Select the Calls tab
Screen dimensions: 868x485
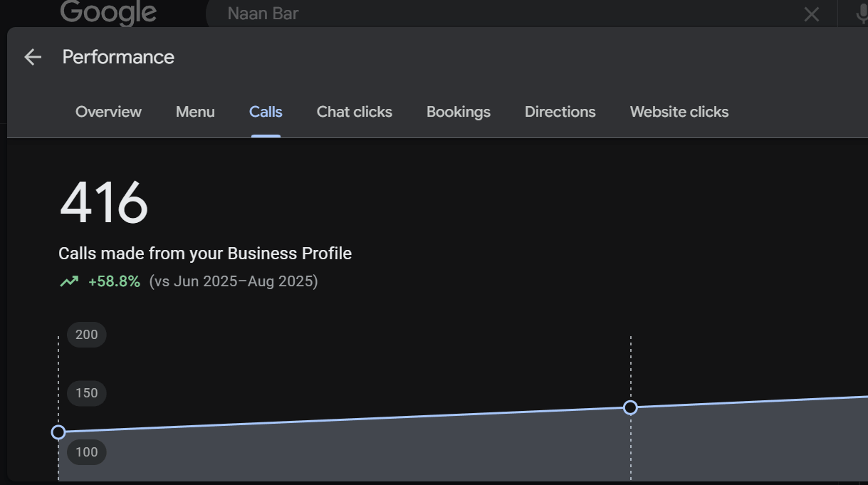[266, 112]
